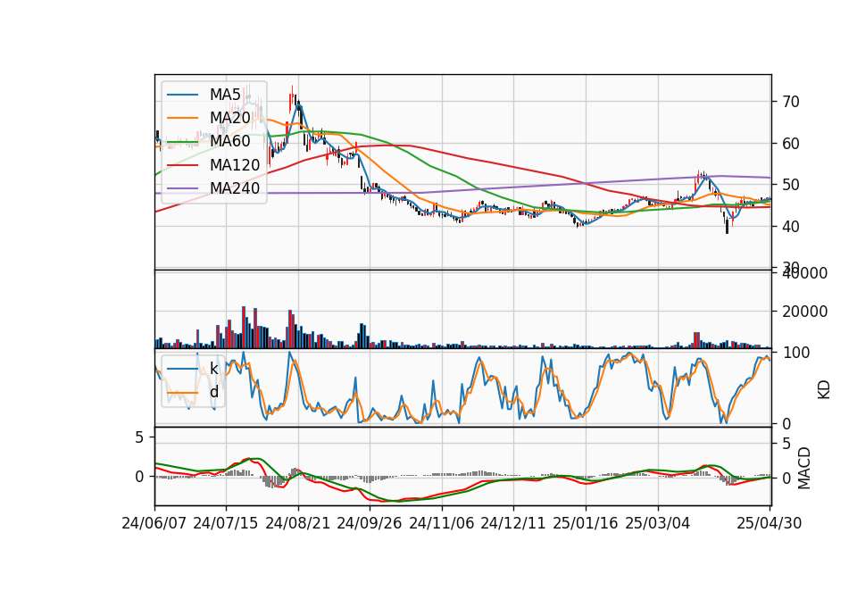This screenshot has height=616, width=857.
Task: Click the 20000 volume axis label
Action: [805, 312]
